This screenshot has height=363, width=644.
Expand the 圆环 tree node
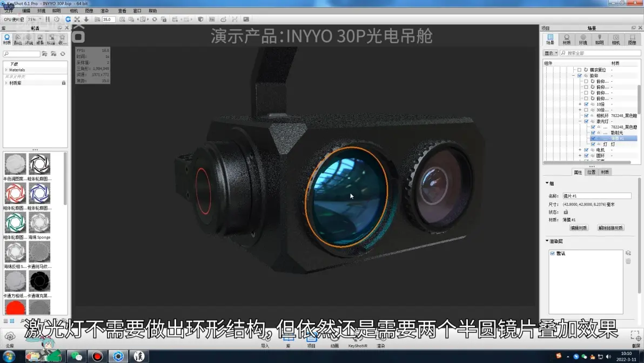580,156
